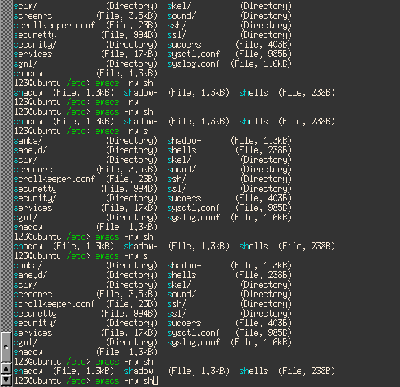Click sudoers in the topmost listing

184,45
